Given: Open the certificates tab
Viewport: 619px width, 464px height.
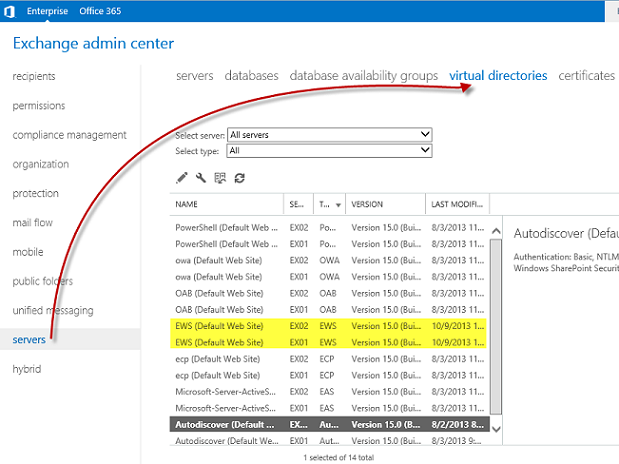Looking at the screenshot, I should pos(587,75).
